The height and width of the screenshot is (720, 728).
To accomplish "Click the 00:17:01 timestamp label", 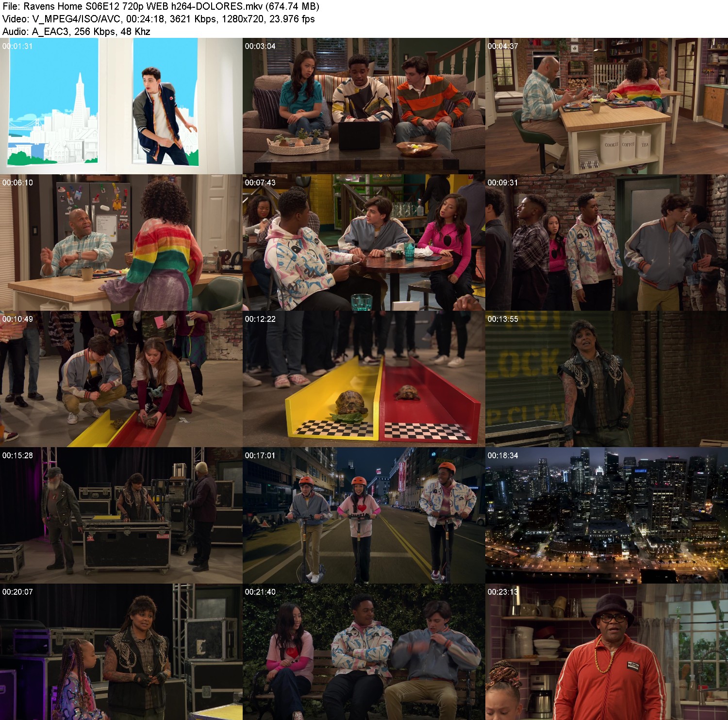I will coord(260,455).
